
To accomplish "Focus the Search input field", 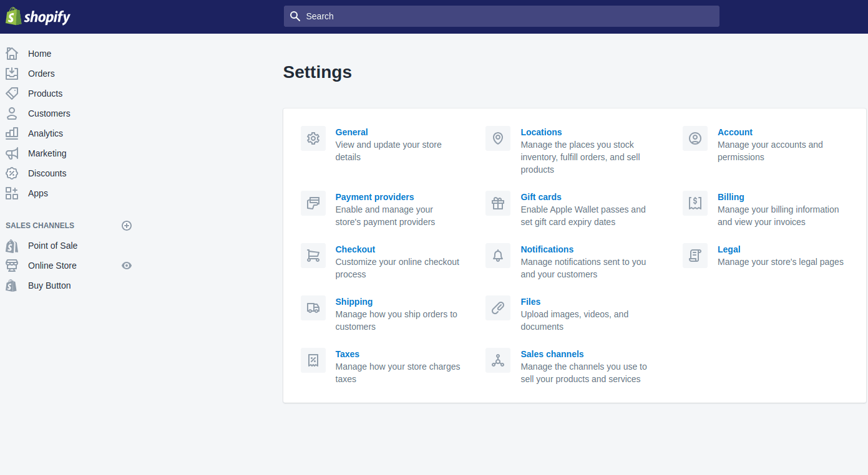I will [501, 16].
